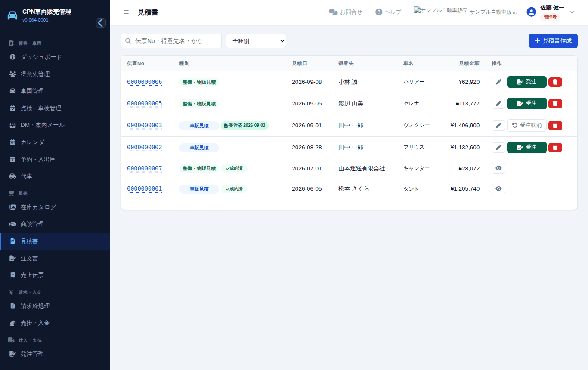The width and height of the screenshot is (588, 370).
Task: Open 請求締処理 in sidebar
Action: pos(55,306)
